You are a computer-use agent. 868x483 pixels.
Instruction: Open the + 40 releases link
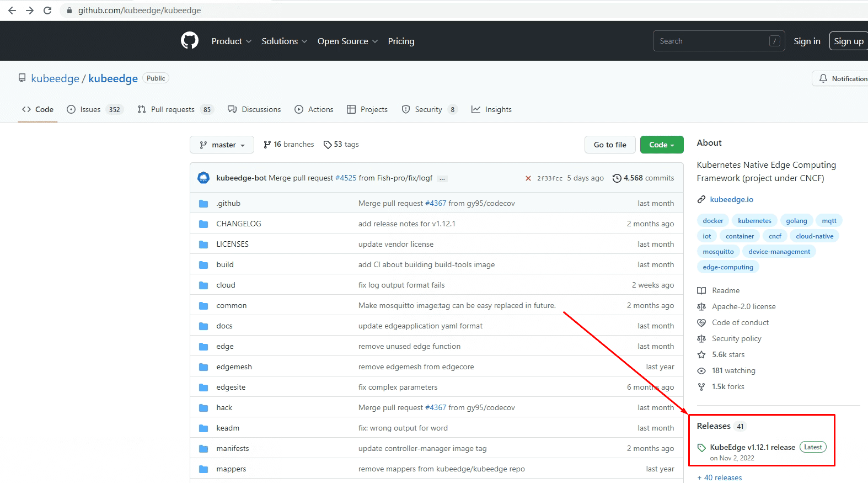click(720, 477)
